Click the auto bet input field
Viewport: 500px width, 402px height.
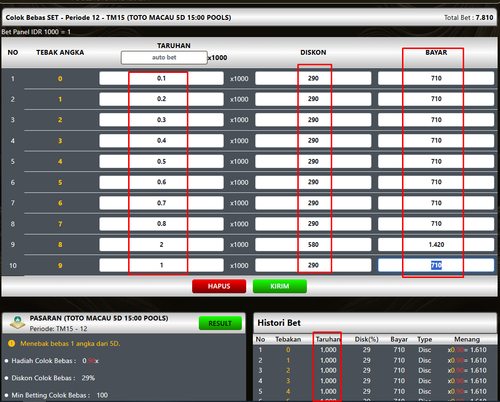(x=164, y=57)
